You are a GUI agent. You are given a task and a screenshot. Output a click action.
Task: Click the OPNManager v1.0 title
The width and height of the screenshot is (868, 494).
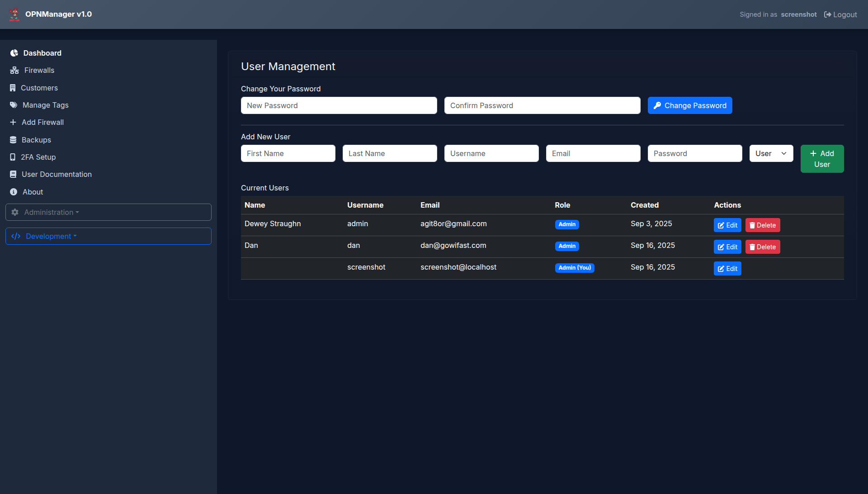point(58,14)
